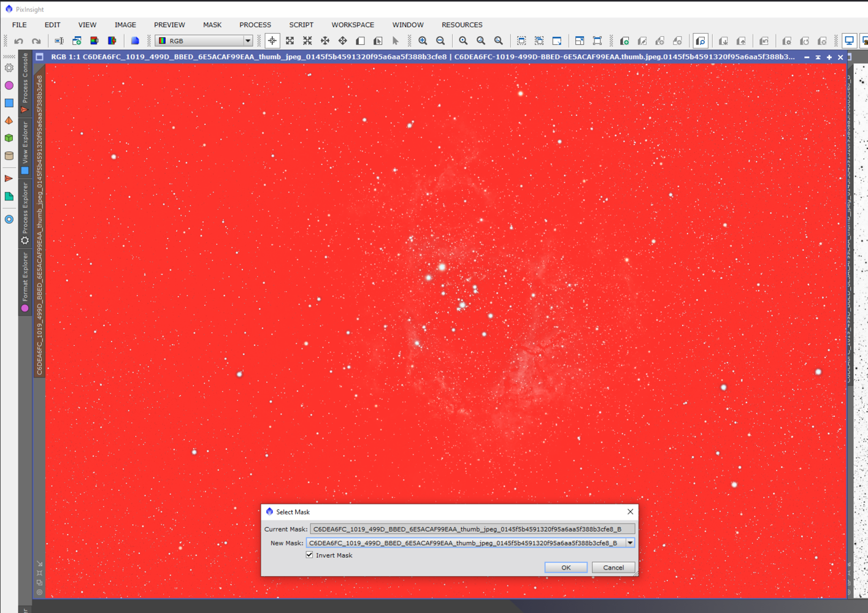Click the monitor screen icon in toolbar
This screenshot has width=868, height=613.
(x=850, y=41)
